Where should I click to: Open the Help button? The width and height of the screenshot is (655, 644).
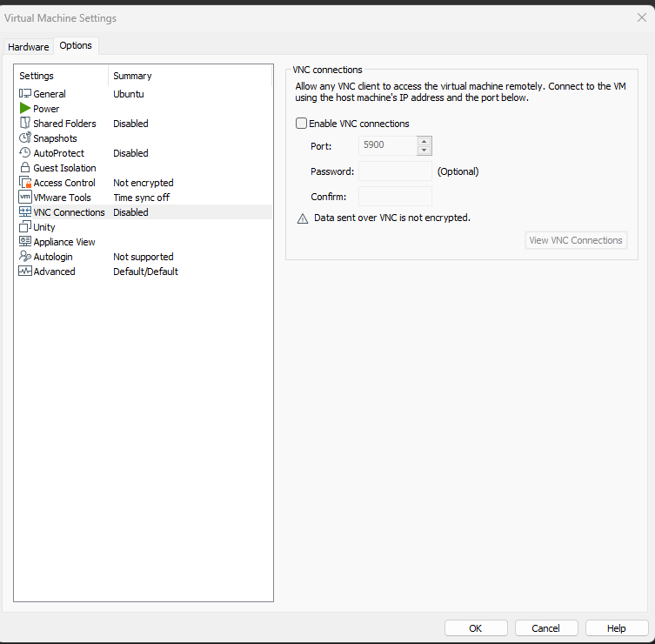[617, 628]
